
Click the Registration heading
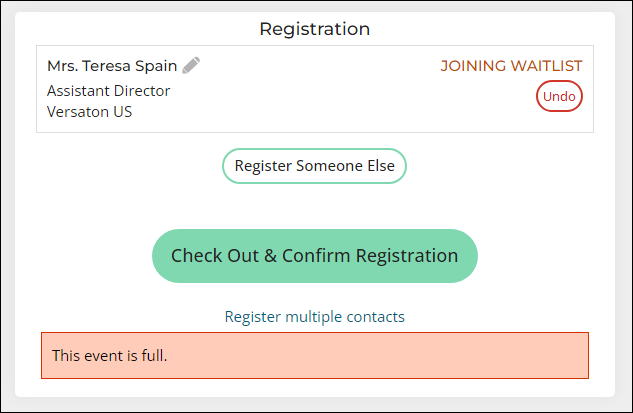pyautogui.click(x=314, y=29)
